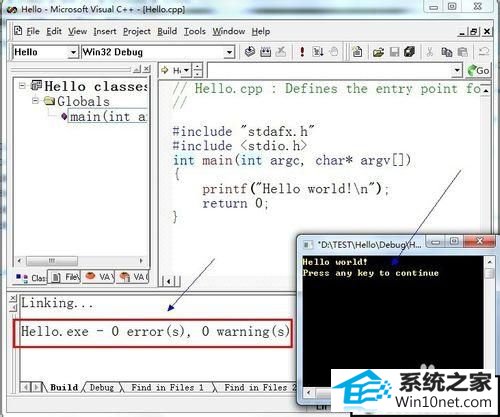500x417 pixels.
Task: Click the up/down stepper beside the context dropdown
Action: click(198, 70)
